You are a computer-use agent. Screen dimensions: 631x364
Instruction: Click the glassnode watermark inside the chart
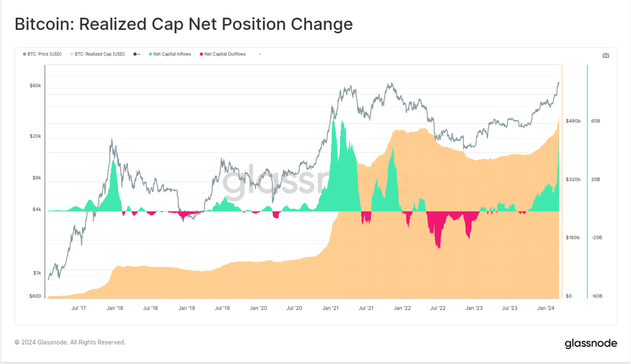(x=315, y=181)
